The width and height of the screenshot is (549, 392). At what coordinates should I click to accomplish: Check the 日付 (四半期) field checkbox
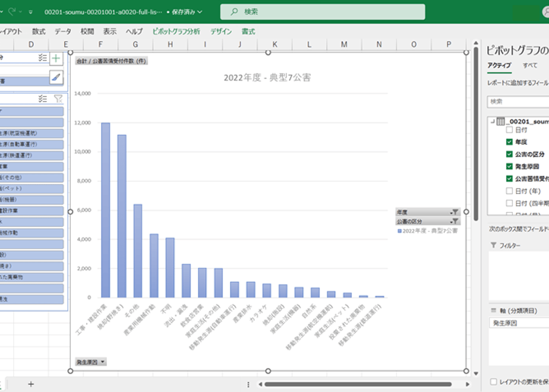pos(509,203)
